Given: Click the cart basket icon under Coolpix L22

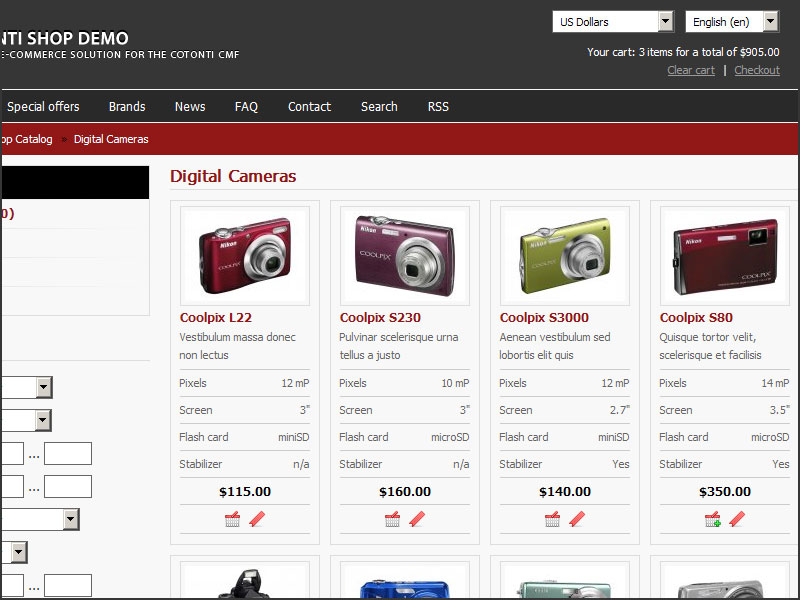Looking at the screenshot, I should [232, 519].
